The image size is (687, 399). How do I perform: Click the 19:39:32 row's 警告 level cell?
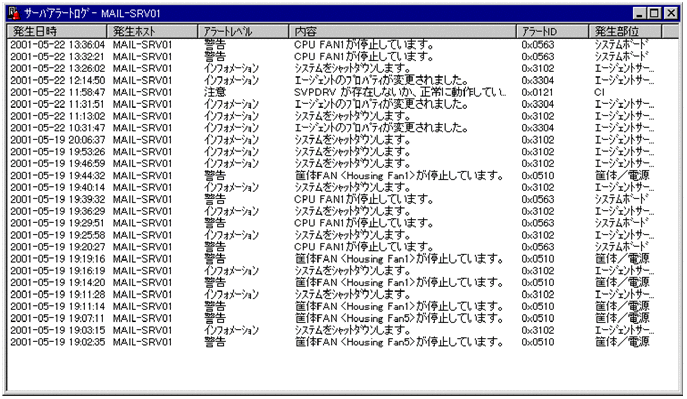coord(215,199)
